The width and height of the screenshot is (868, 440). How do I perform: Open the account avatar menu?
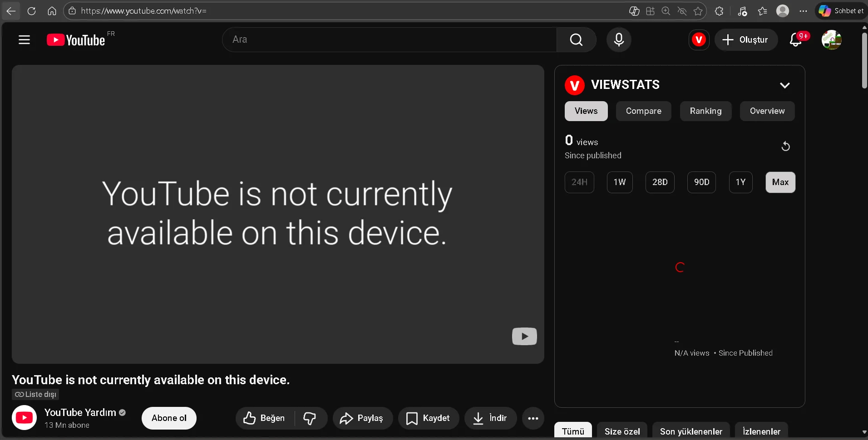pyautogui.click(x=832, y=40)
